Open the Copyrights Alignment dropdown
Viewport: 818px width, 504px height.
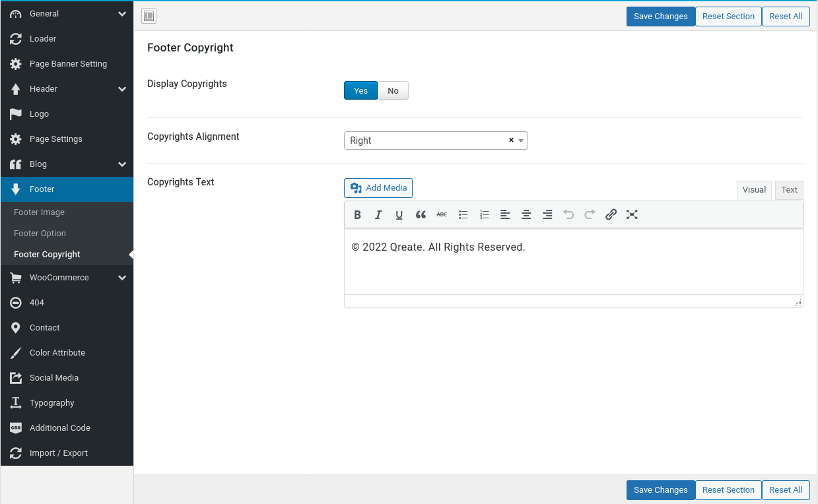[436, 141]
